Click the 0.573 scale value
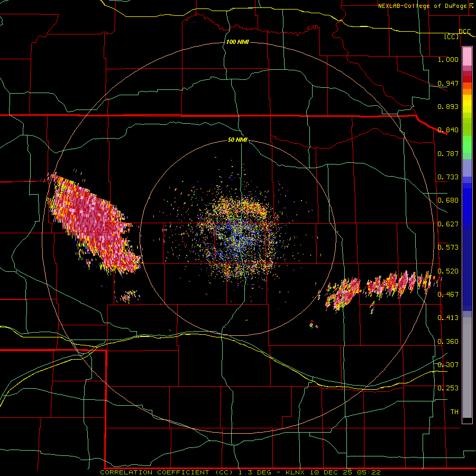Screen dimensions: 476x476 (448, 248)
